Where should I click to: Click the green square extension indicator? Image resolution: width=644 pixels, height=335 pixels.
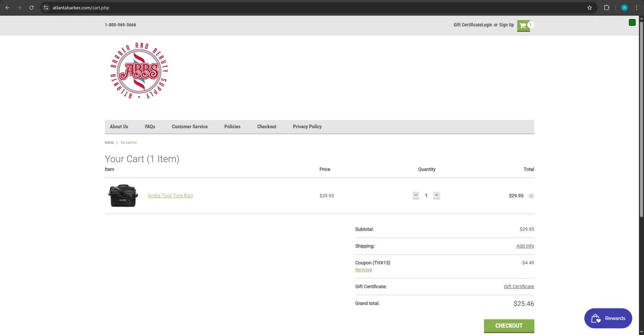click(x=632, y=22)
